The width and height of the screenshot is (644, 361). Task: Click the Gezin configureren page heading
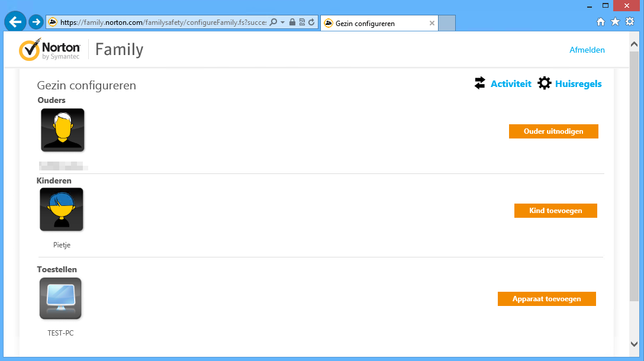point(86,85)
